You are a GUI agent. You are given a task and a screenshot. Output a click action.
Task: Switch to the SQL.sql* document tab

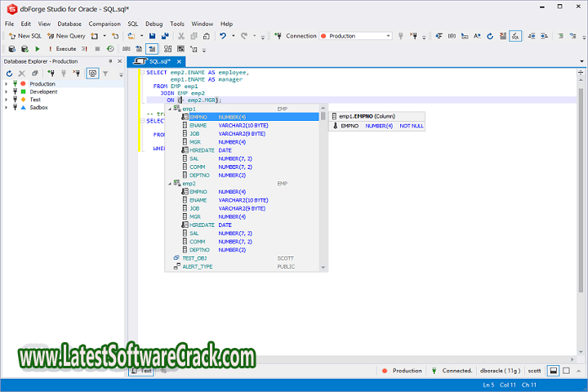[x=161, y=61]
